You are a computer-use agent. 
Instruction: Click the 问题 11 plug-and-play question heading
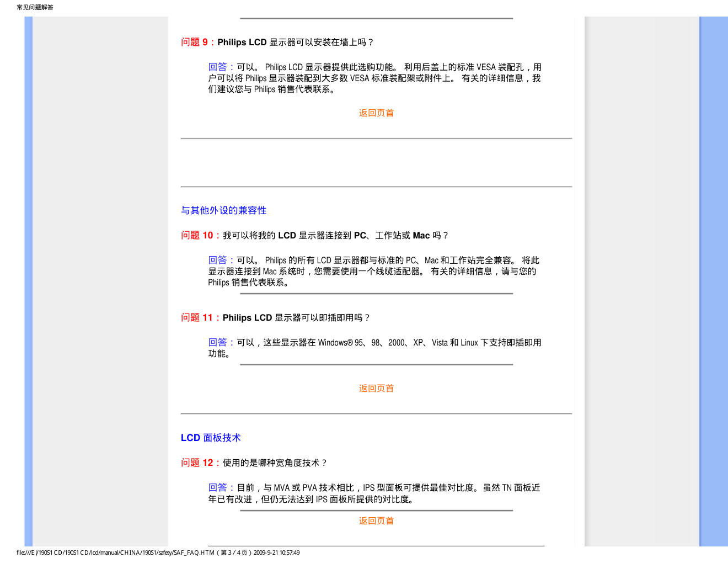tap(276, 317)
